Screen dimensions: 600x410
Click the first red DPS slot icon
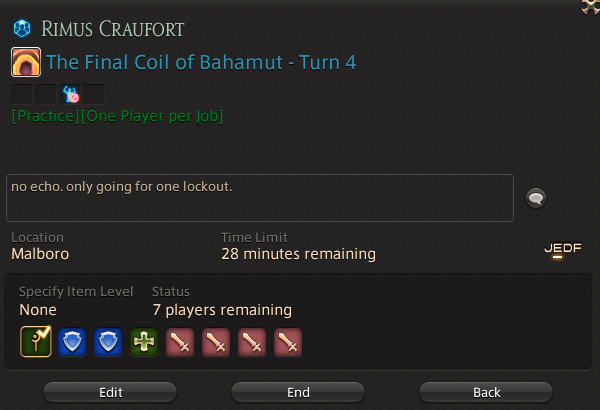(180, 342)
